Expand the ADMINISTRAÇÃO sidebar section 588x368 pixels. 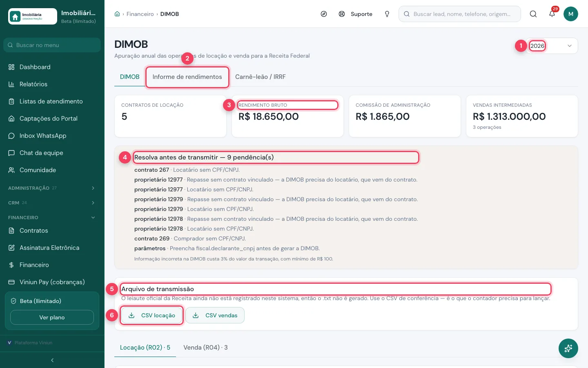(x=52, y=188)
